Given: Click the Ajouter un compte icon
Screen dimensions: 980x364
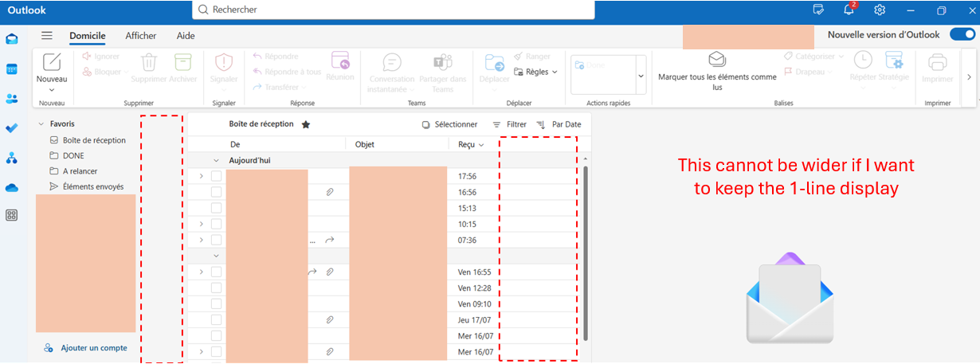Looking at the screenshot, I should point(49,348).
